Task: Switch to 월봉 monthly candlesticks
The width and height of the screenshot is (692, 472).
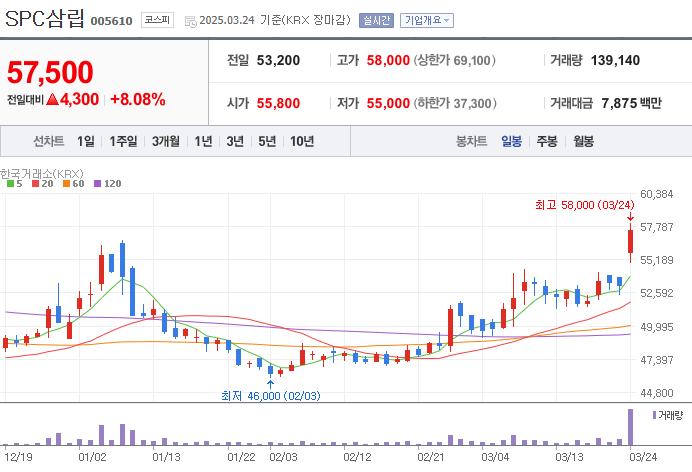Action: [583, 141]
